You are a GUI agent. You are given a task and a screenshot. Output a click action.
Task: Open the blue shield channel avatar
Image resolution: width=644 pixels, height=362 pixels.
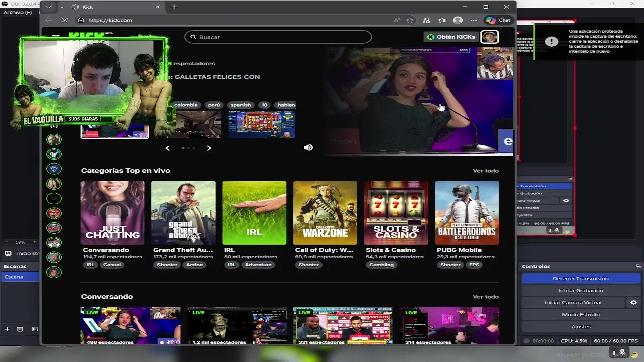(54, 169)
